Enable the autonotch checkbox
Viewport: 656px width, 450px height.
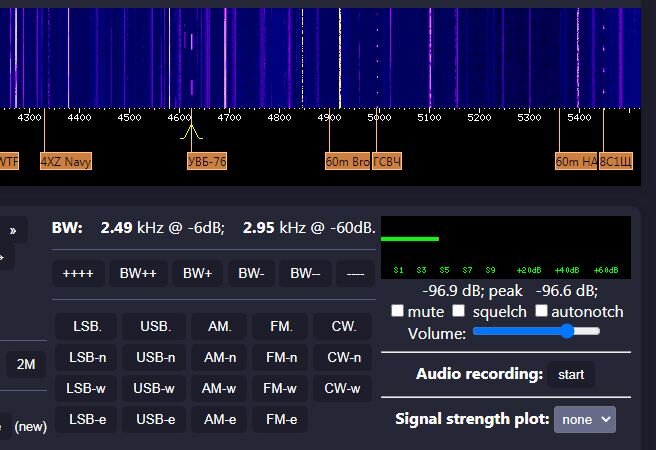pos(541,311)
